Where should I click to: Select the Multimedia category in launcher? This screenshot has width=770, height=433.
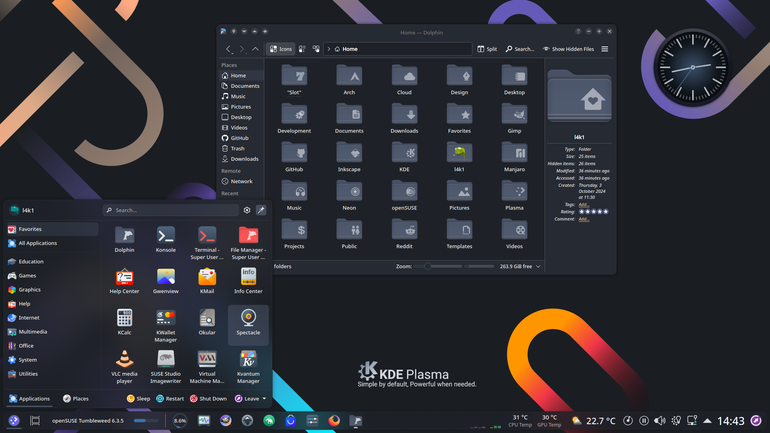coord(28,332)
